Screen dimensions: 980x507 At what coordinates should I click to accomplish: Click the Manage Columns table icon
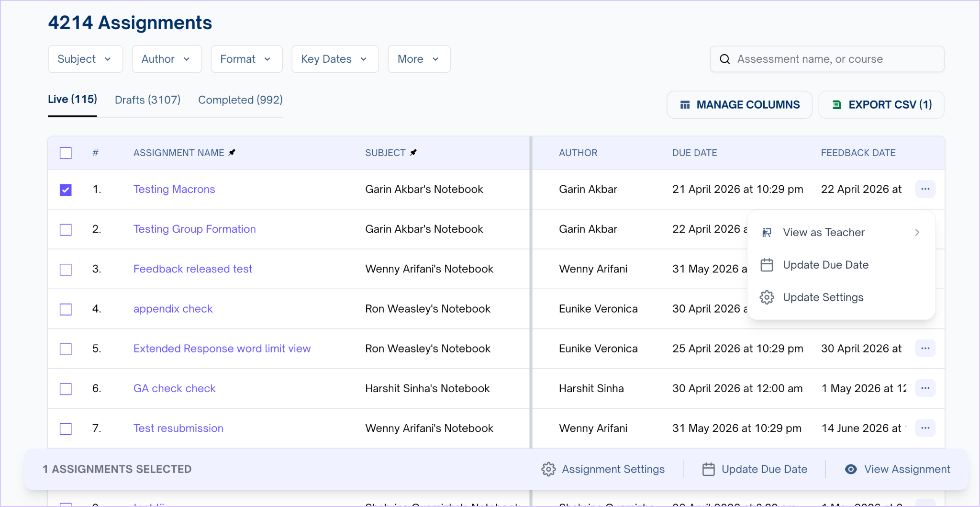[685, 105]
